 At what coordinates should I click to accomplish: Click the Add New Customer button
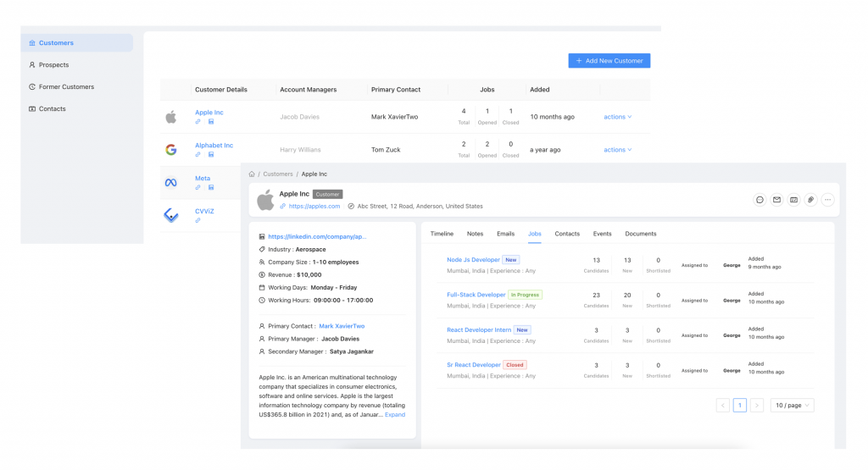click(609, 61)
